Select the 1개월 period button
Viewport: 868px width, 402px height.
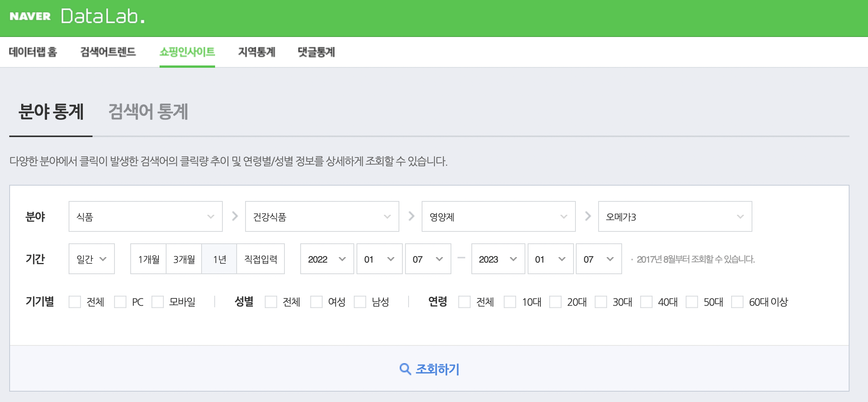click(148, 259)
